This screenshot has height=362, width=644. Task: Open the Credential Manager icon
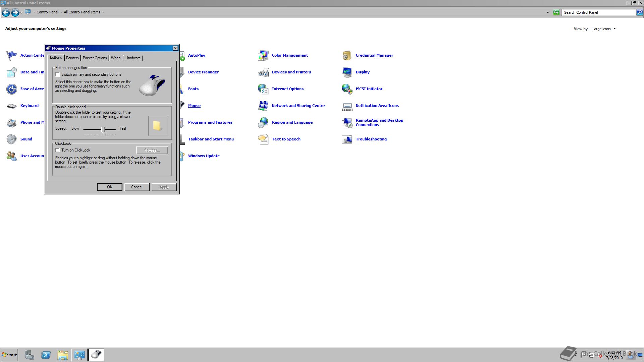(x=347, y=55)
